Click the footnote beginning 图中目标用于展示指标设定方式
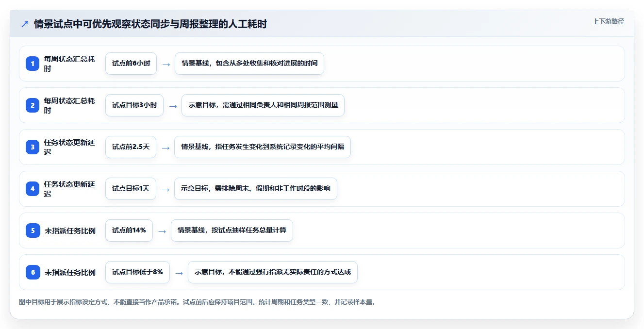Screen dimensions: 644x329 [x=197, y=302]
